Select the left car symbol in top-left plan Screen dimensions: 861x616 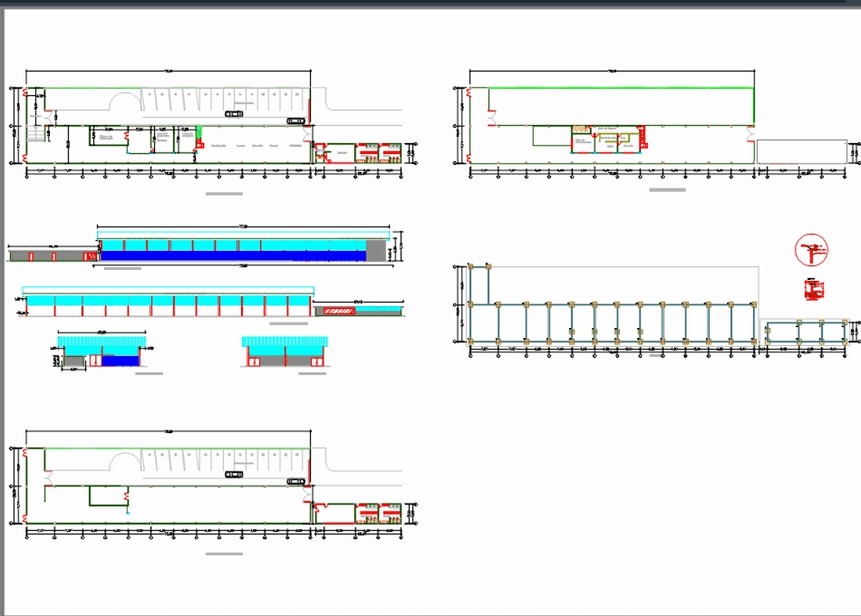[234, 113]
